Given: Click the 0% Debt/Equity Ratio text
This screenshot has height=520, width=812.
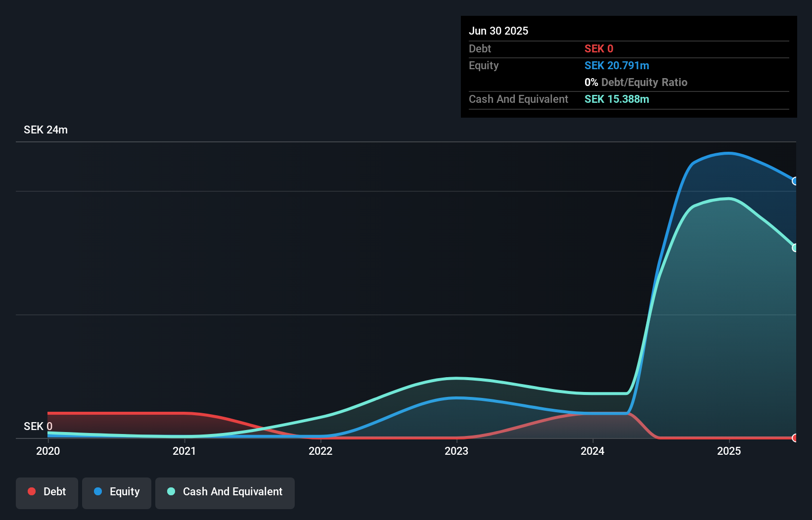Looking at the screenshot, I should coord(636,83).
